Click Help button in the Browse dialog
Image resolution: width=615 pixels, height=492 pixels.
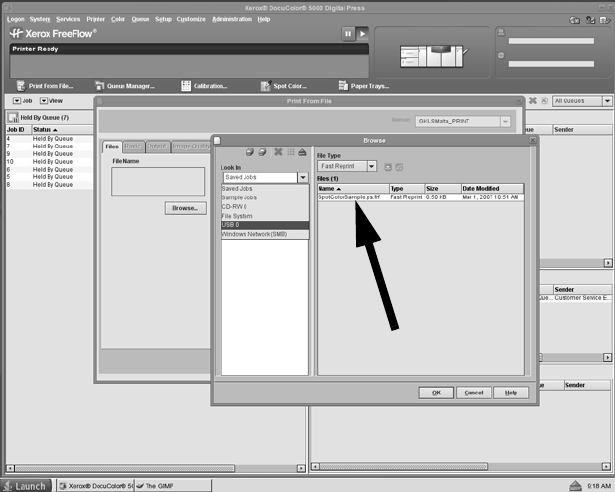(511, 393)
